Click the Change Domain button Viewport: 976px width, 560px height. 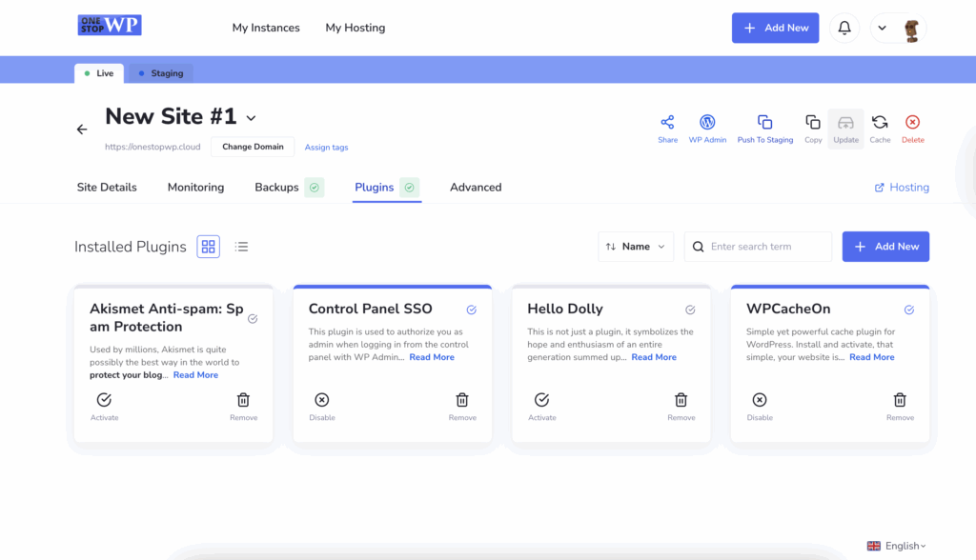pos(253,147)
